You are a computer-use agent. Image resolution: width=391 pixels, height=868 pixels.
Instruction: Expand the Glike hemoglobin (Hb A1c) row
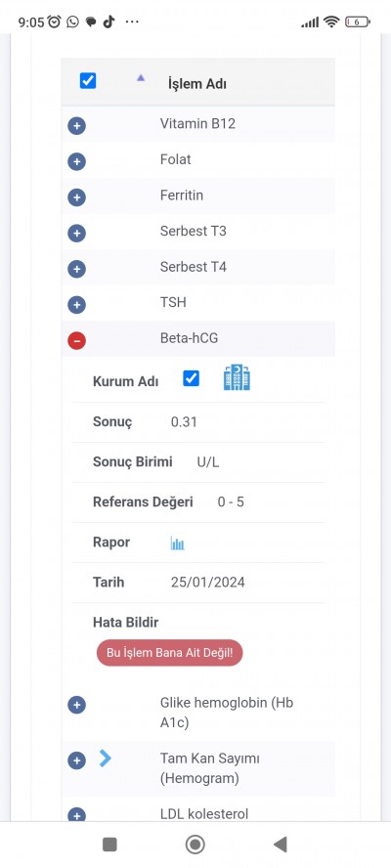click(76, 705)
